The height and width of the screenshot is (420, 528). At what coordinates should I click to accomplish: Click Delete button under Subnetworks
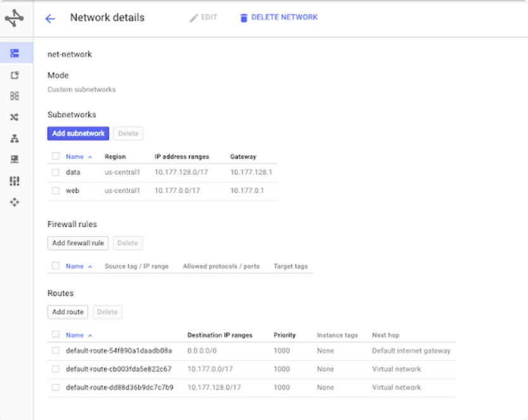click(x=129, y=133)
